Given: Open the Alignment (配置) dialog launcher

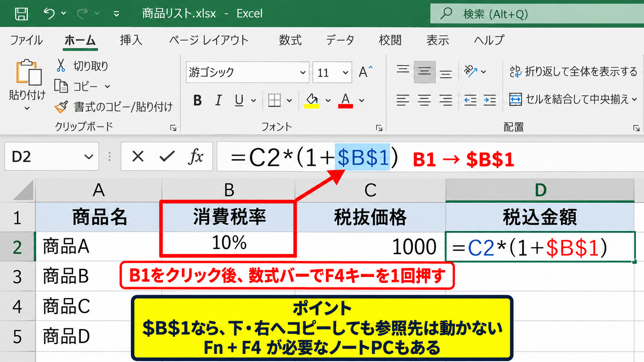Looking at the screenshot, I should (x=636, y=128).
